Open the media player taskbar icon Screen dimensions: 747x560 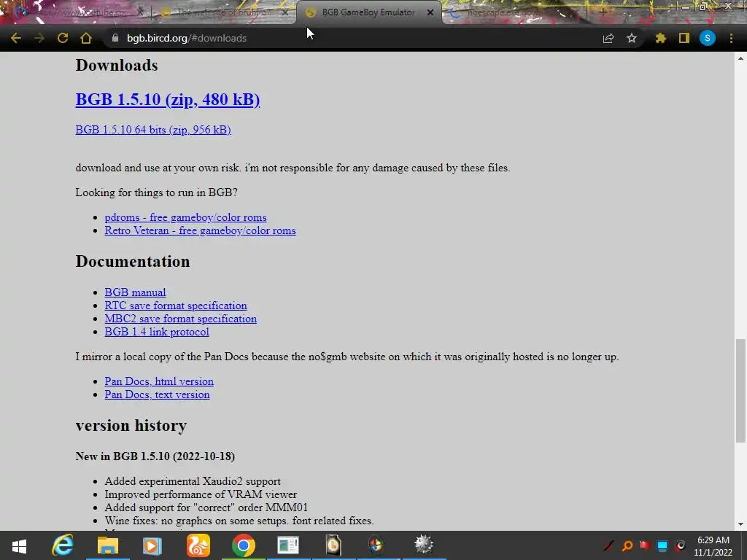(152, 545)
